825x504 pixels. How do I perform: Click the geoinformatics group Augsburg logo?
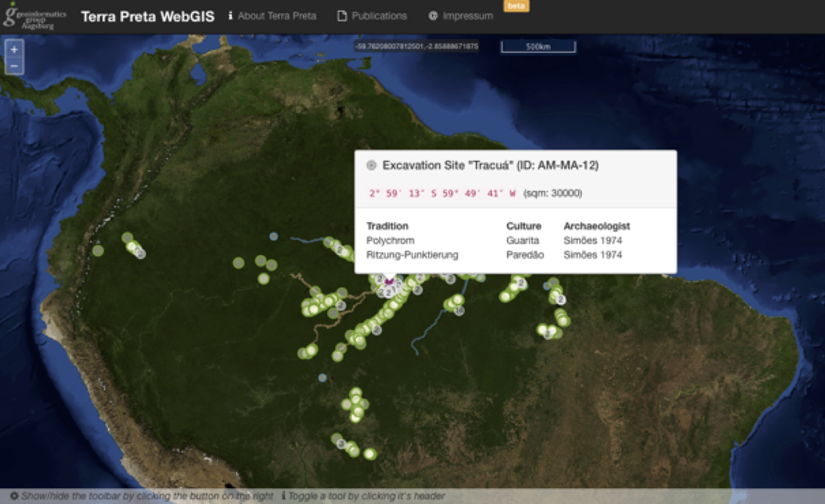click(x=34, y=15)
